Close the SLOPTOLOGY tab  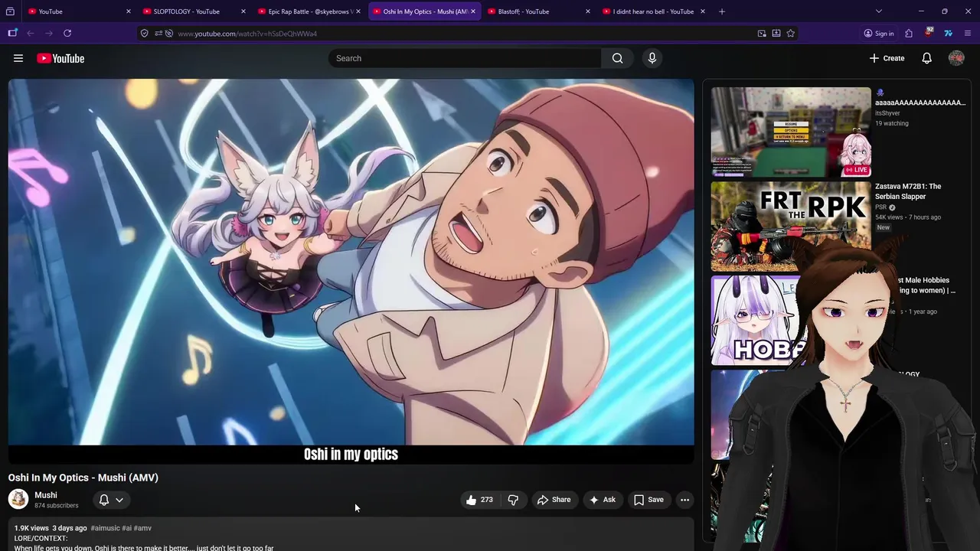tap(243, 11)
